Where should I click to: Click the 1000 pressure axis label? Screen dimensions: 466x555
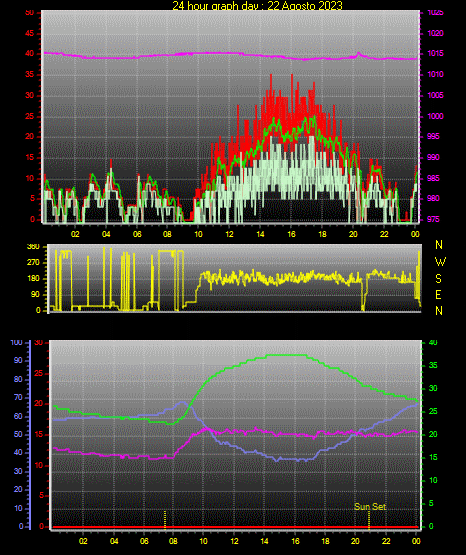point(435,116)
